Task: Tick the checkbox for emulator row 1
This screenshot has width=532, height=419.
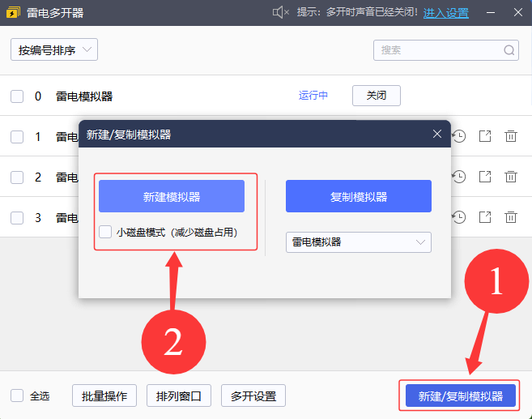Action: (17, 137)
